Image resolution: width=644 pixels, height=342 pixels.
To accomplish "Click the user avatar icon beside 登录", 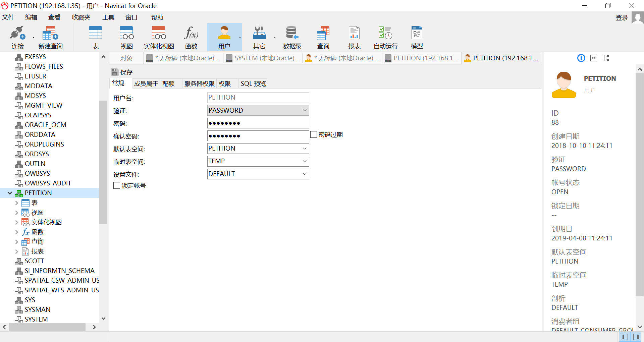I will [x=637, y=18].
